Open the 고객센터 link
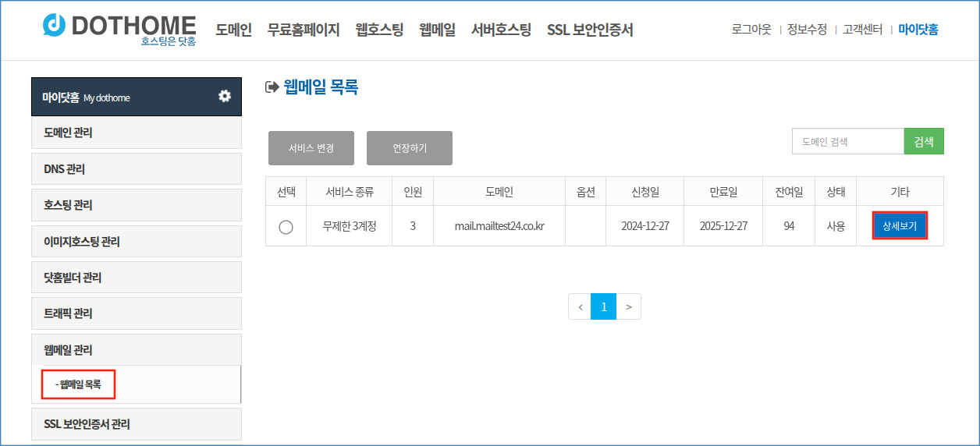 pyautogui.click(x=862, y=30)
